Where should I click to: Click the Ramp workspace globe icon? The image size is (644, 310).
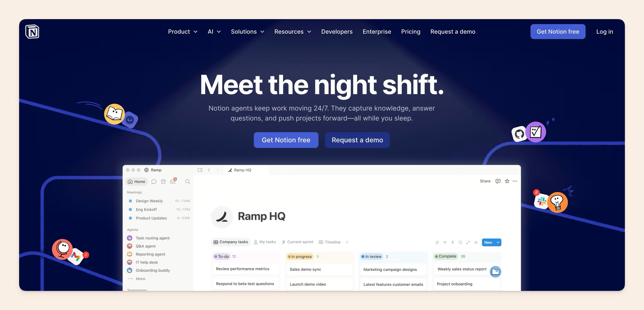click(x=147, y=170)
